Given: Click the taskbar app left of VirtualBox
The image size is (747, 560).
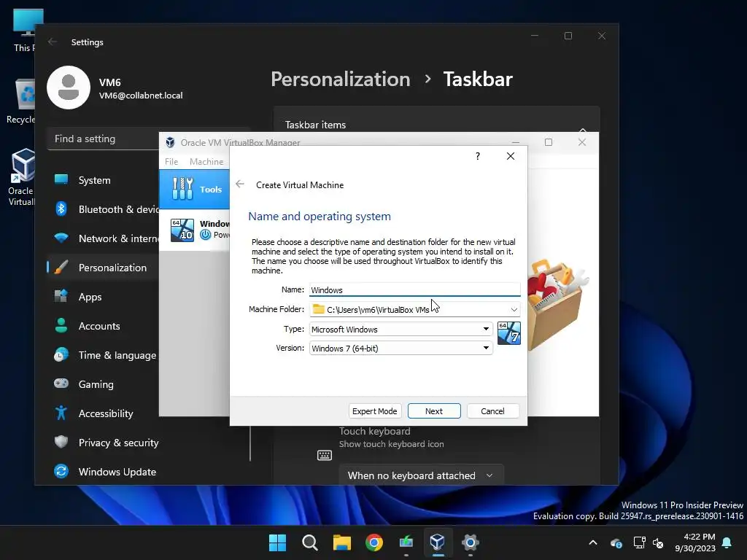Looking at the screenshot, I should (406, 542).
